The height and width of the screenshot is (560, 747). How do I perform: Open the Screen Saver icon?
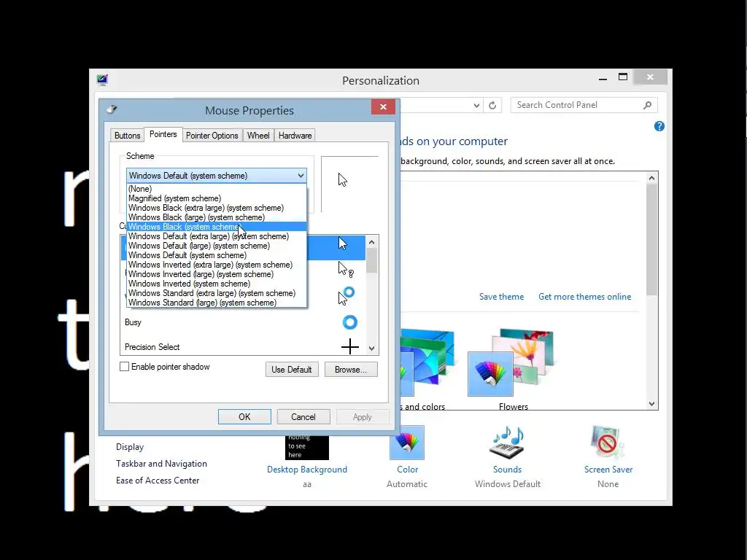click(x=608, y=443)
